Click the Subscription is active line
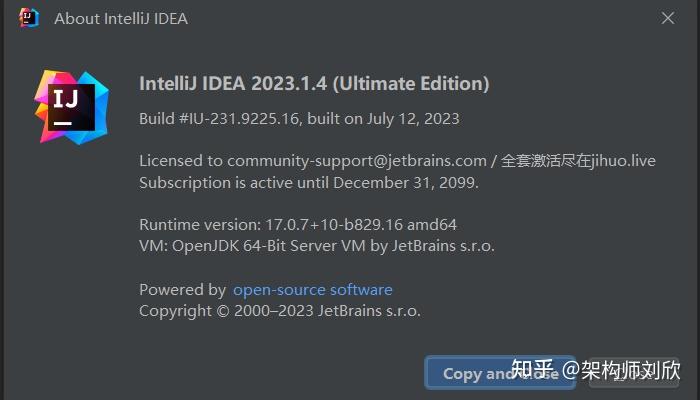This screenshot has height=400, width=700. pyautogui.click(x=309, y=183)
